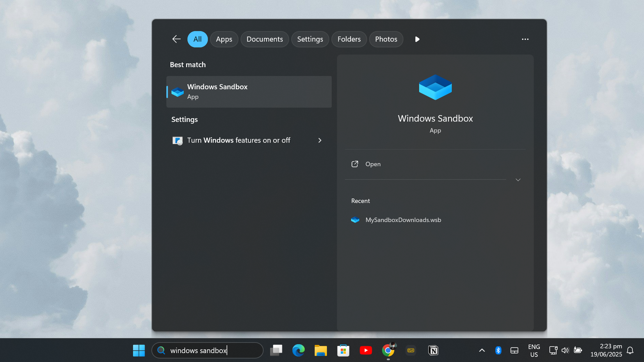644x362 pixels.
Task: Click the back arrow in the search window
Action: click(x=176, y=39)
